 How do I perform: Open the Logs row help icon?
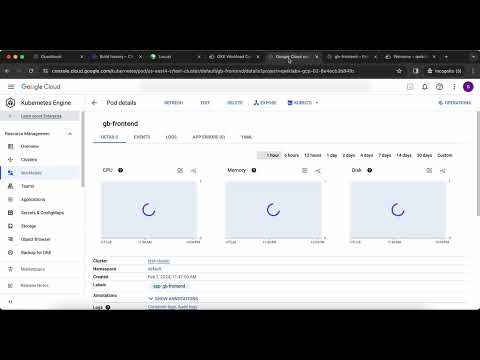point(108,307)
